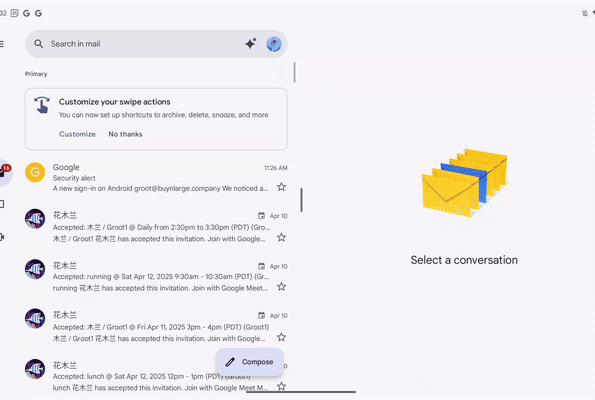Open the hamburger navigation menu
595x400 pixels.
2,44
